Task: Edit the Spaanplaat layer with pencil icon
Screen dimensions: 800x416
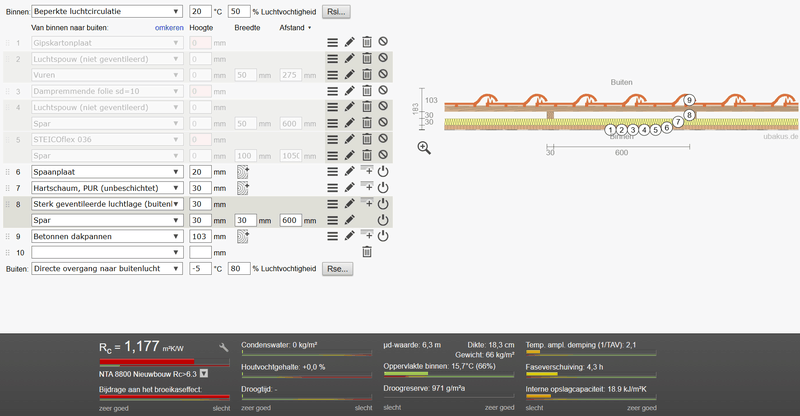Action: pyautogui.click(x=349, y=172)
